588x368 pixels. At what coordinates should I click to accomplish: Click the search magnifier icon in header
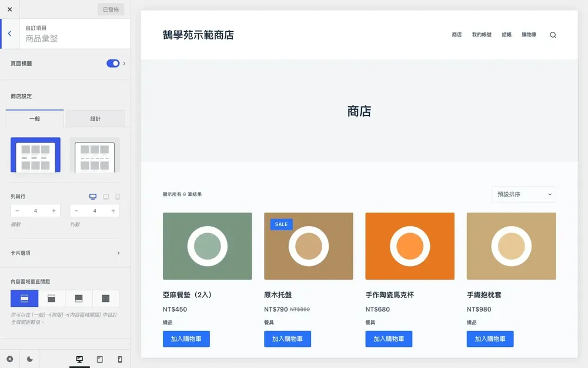point(553,35)
